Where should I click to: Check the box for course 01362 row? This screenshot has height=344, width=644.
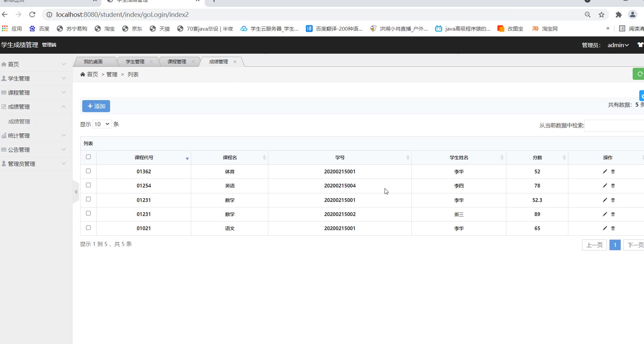click(88, 171)
